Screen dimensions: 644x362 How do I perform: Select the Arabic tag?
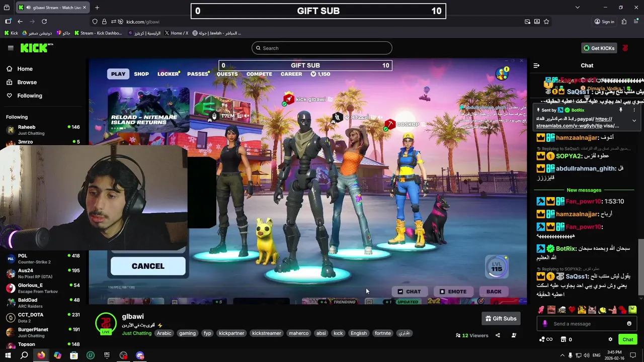click(164, 333)
